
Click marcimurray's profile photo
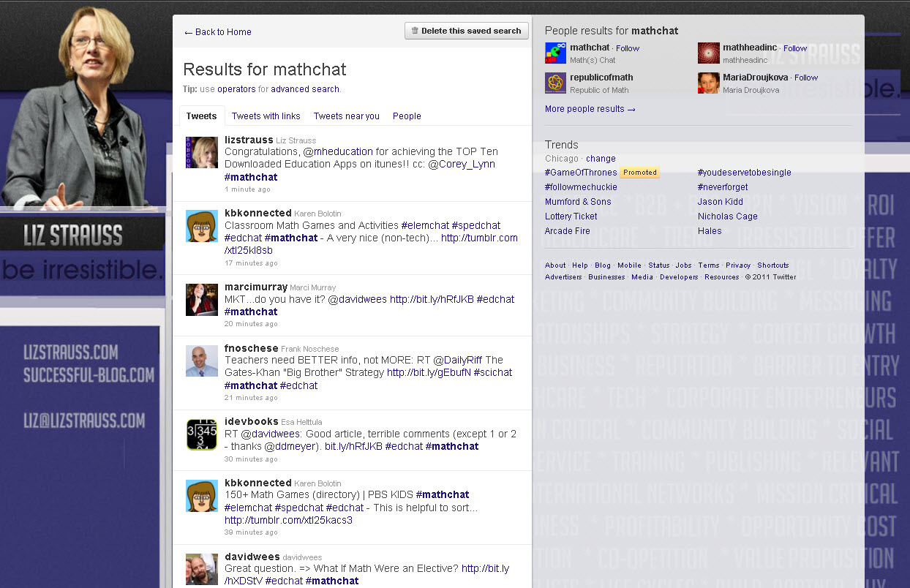tap(201, 300)
